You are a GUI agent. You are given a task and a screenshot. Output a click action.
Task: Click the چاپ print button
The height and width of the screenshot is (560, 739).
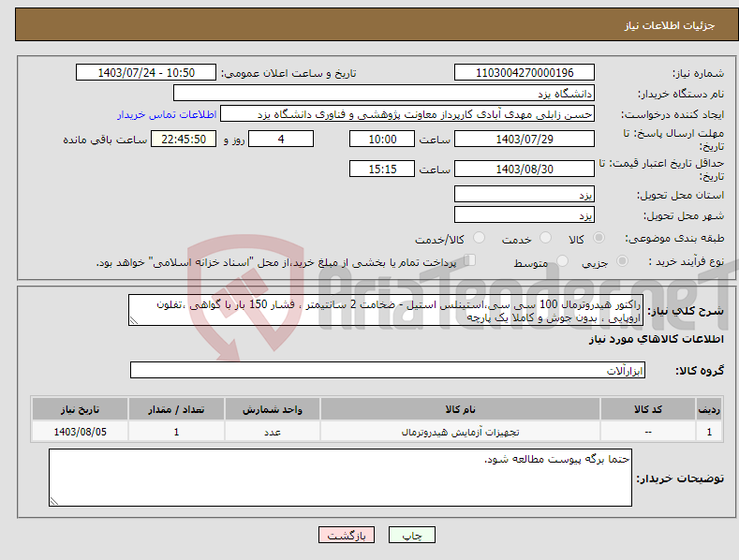pos(412,535)
